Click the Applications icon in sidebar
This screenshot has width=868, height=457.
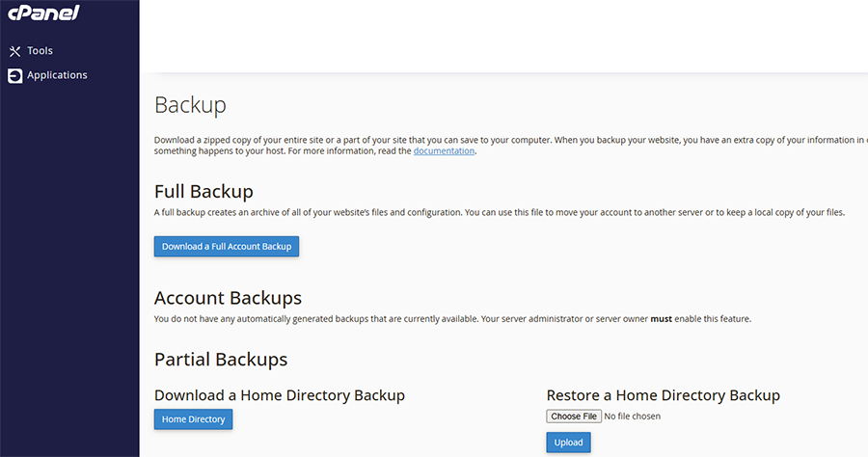[x=14, y=76]
